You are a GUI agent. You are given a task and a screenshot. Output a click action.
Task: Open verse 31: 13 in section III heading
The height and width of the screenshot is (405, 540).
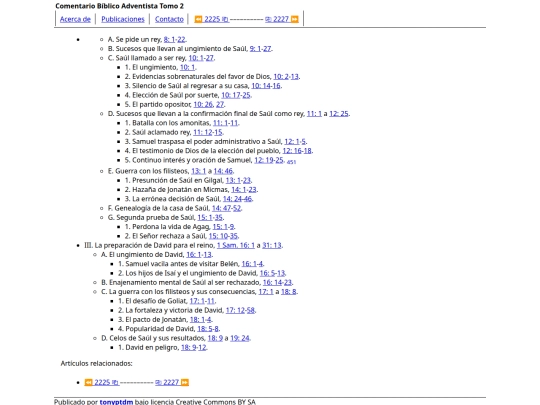[272, 246]
